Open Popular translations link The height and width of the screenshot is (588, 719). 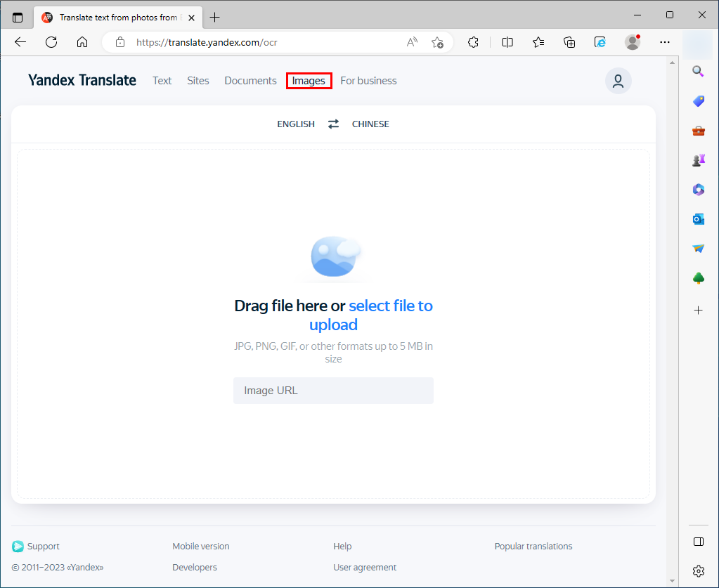pos(533,547)
